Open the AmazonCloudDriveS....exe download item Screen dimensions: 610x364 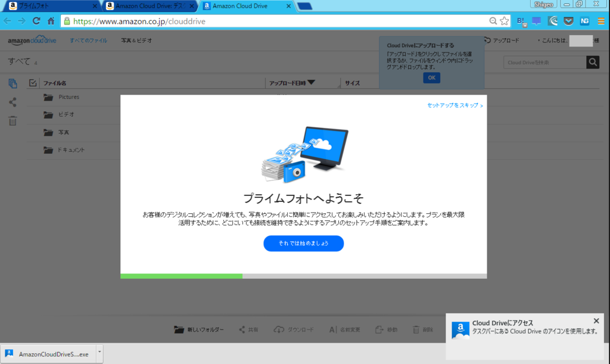(48, 354)
